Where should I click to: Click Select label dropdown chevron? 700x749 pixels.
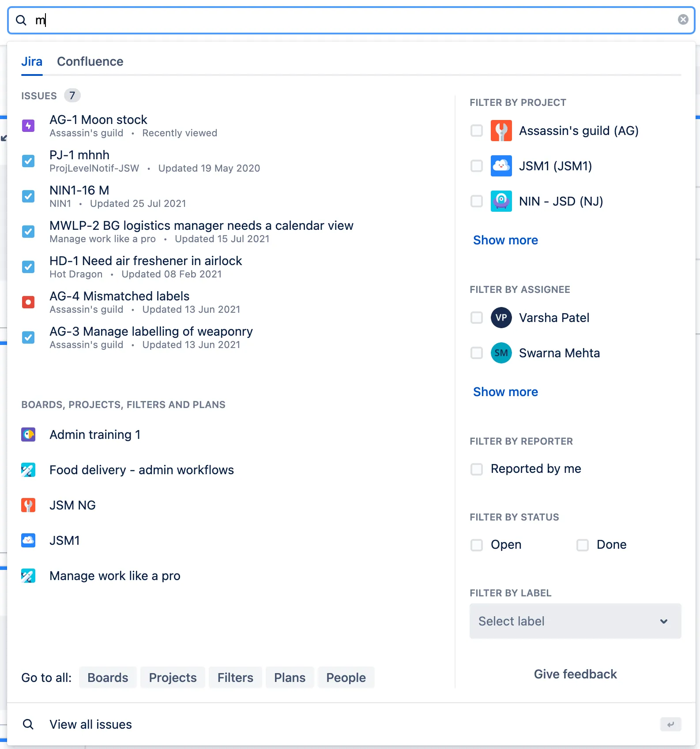tap(663, 621)
